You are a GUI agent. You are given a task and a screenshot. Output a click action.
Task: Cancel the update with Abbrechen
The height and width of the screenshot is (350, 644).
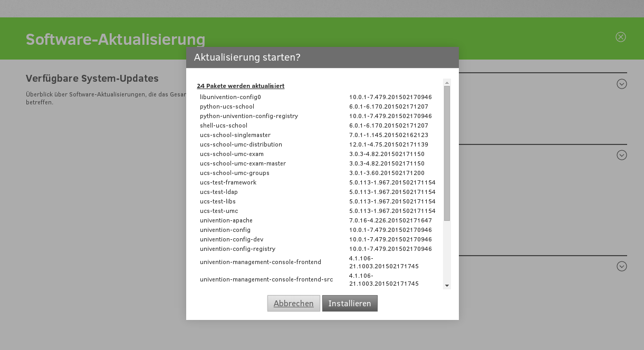tap(293, 304)
